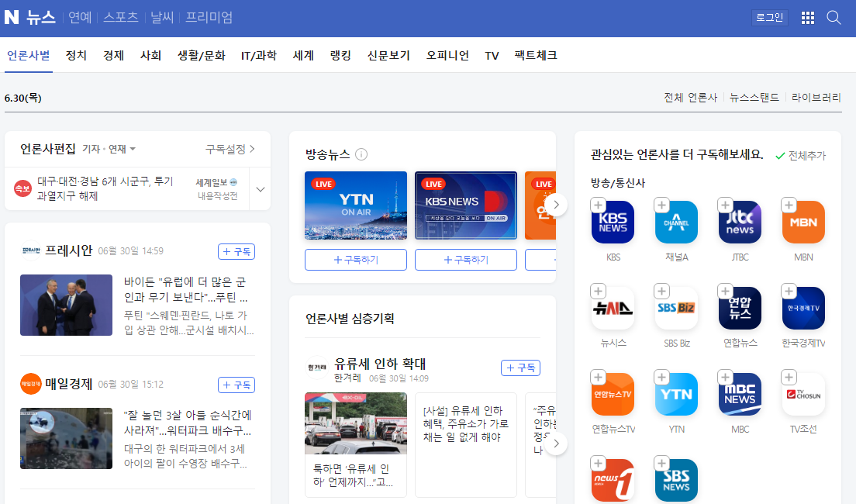Open the KBS News live thumbnail
The width and height of the screenshot is (856, 504).
pos(466,205)
